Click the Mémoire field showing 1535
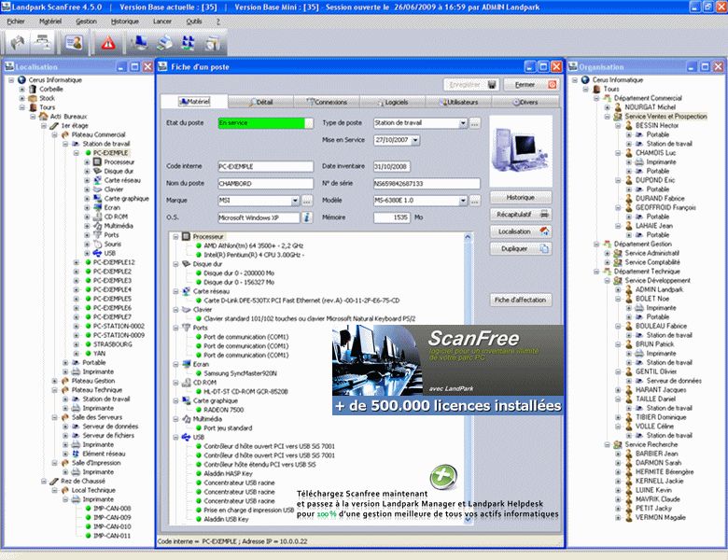Screen dimensions: 728x560 (x=392, y=217)
